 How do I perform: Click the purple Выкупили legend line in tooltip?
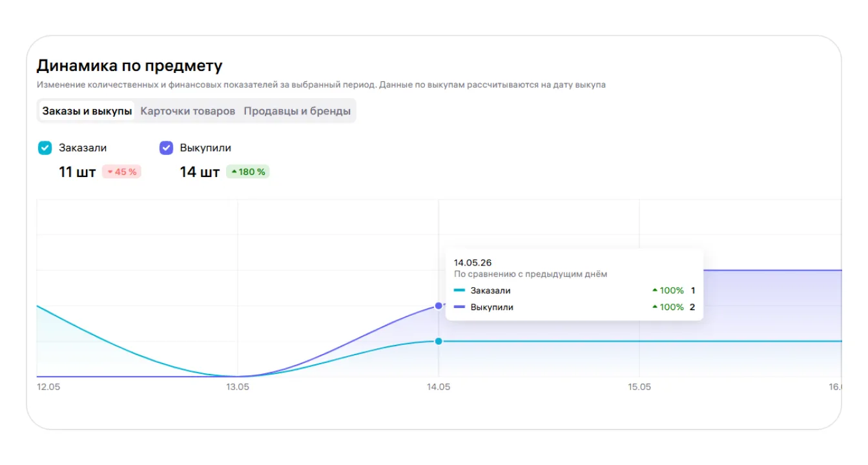(459, 307)
